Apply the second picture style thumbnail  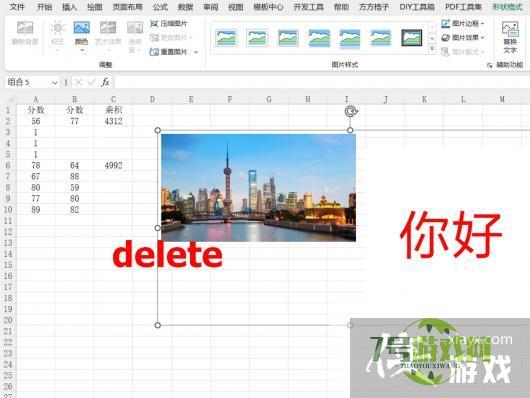tap(257, 38)
